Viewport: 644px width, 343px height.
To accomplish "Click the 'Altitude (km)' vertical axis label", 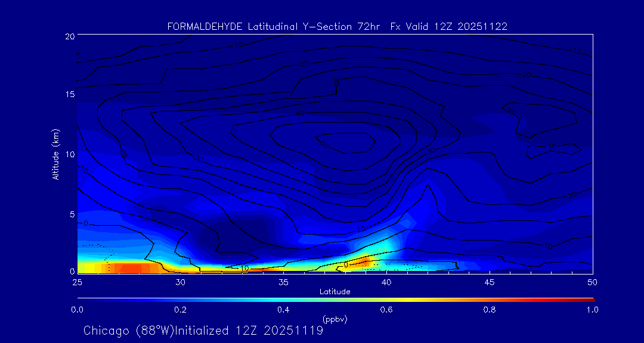I will (x=55, y=154).
